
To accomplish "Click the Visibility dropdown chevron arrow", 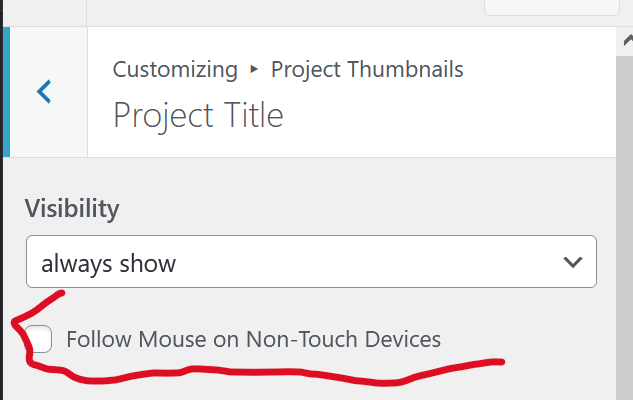I will click(573, 263).
